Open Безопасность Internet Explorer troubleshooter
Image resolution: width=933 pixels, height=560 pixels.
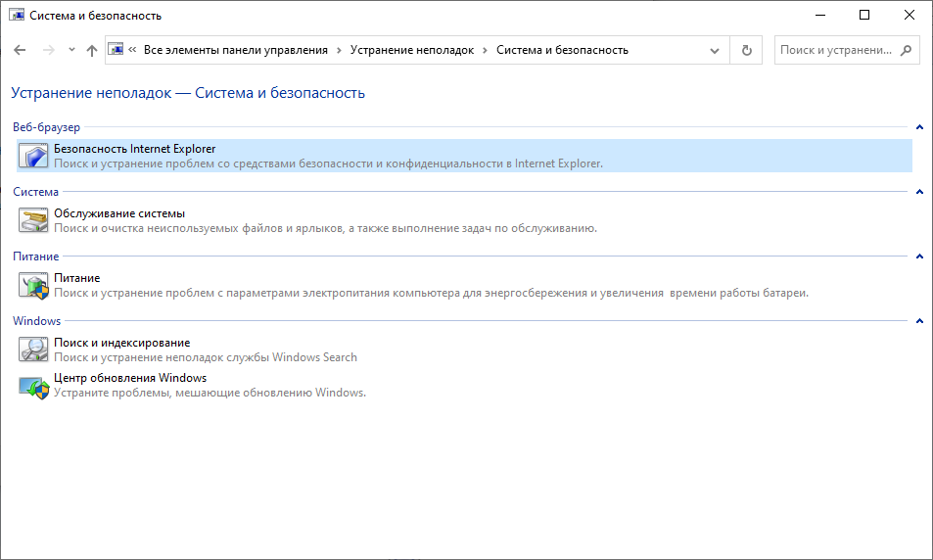[x=134, y=149]
